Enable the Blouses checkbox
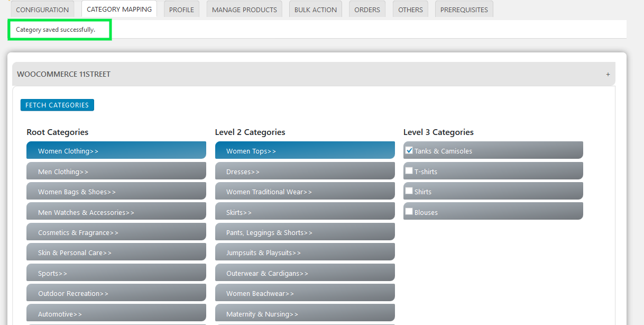644x325 pixels. pos(409,211)
